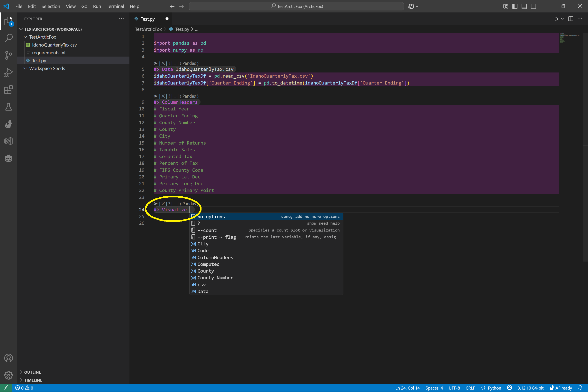
Task: Open the Explorer view in activity bar
Action: [9, 21]
